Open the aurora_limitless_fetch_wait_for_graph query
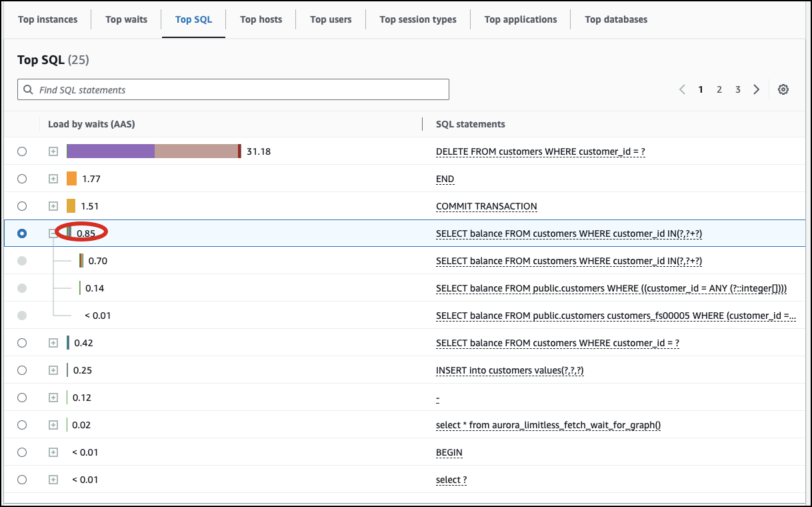The image size is (812, 507). coord(547,424)
